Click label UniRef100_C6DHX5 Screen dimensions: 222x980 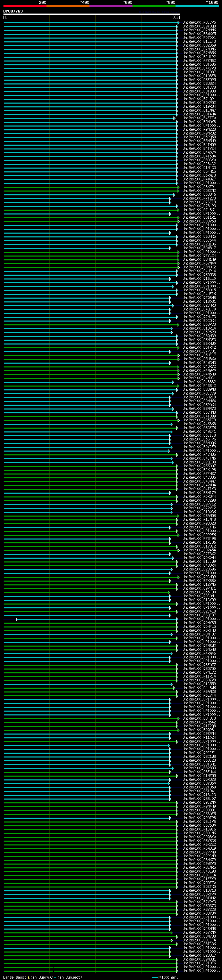199,237
